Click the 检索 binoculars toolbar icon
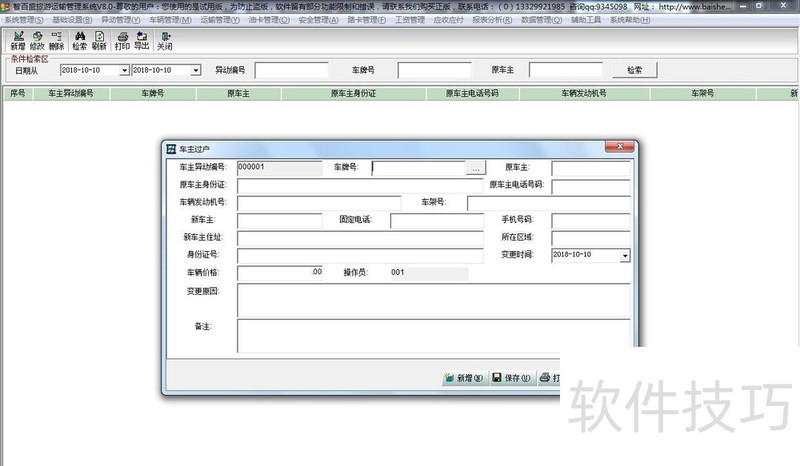 pos(79,41)
